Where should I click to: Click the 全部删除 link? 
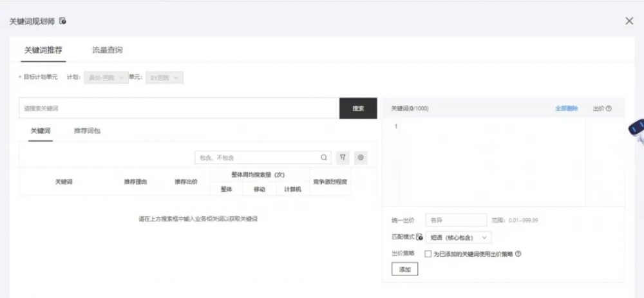pyautogui.click(x=567, y=109)
